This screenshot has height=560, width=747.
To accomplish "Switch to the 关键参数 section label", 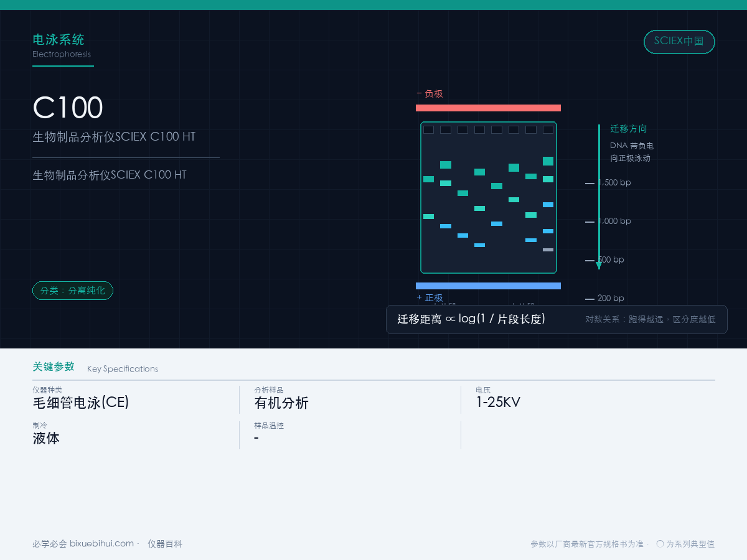I will [x=54, y=366].
